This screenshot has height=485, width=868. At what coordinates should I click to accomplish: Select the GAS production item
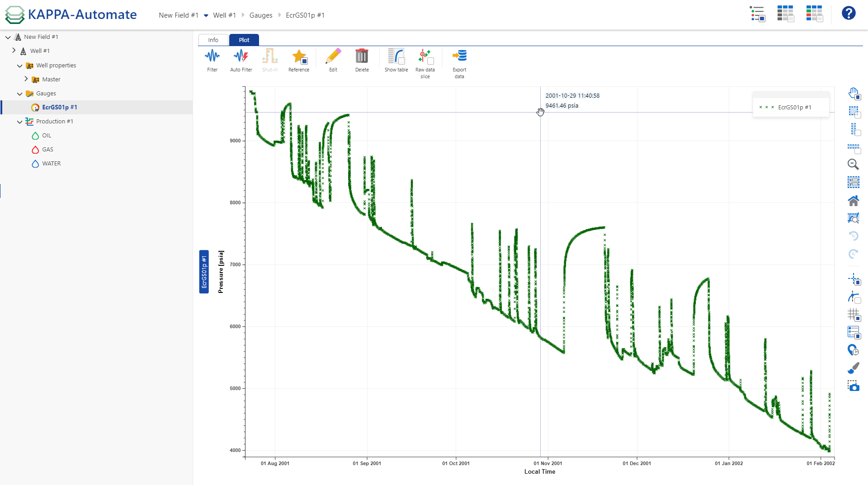47,150
